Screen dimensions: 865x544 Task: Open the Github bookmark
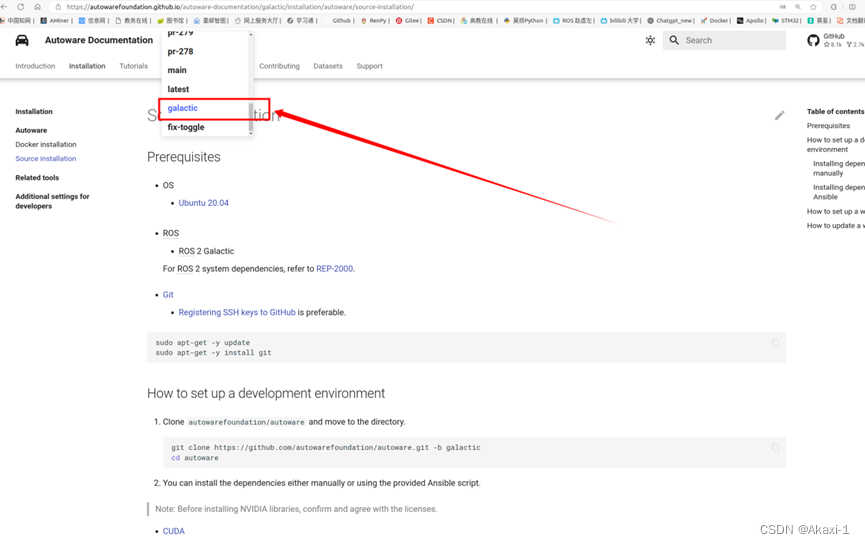[x=339, y=20]
